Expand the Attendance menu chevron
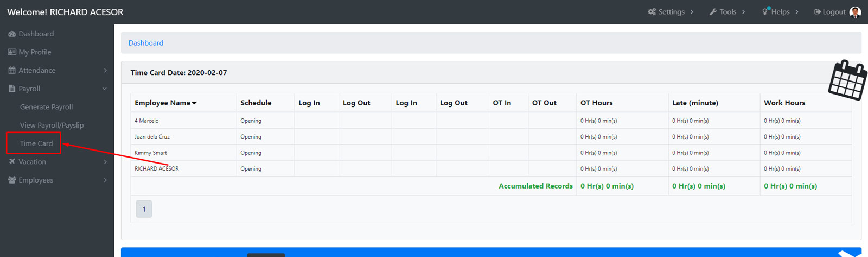 105,71
